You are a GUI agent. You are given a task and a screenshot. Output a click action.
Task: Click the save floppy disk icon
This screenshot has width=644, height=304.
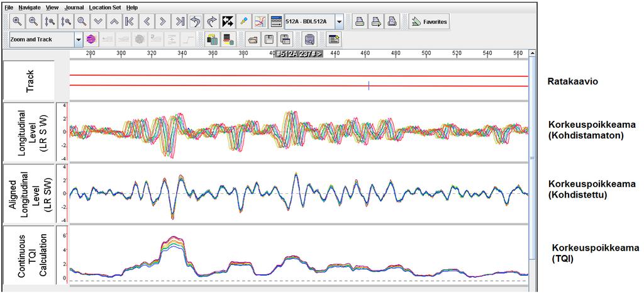[269, 40]
